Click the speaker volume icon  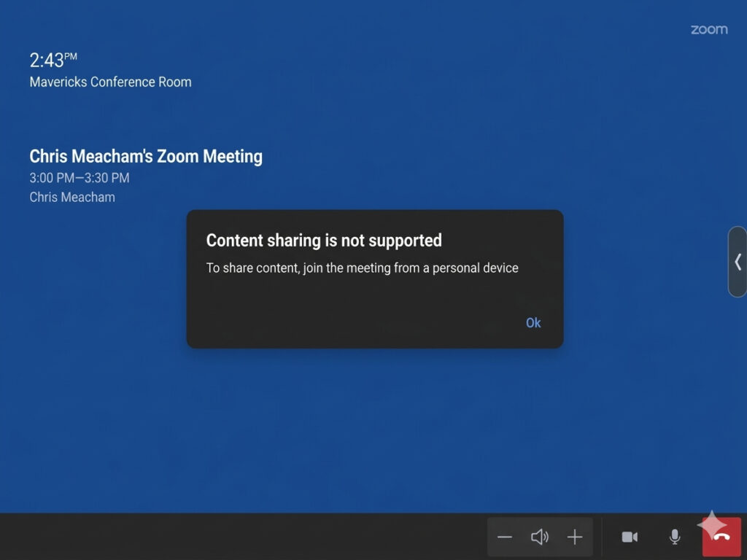[540, 537]
